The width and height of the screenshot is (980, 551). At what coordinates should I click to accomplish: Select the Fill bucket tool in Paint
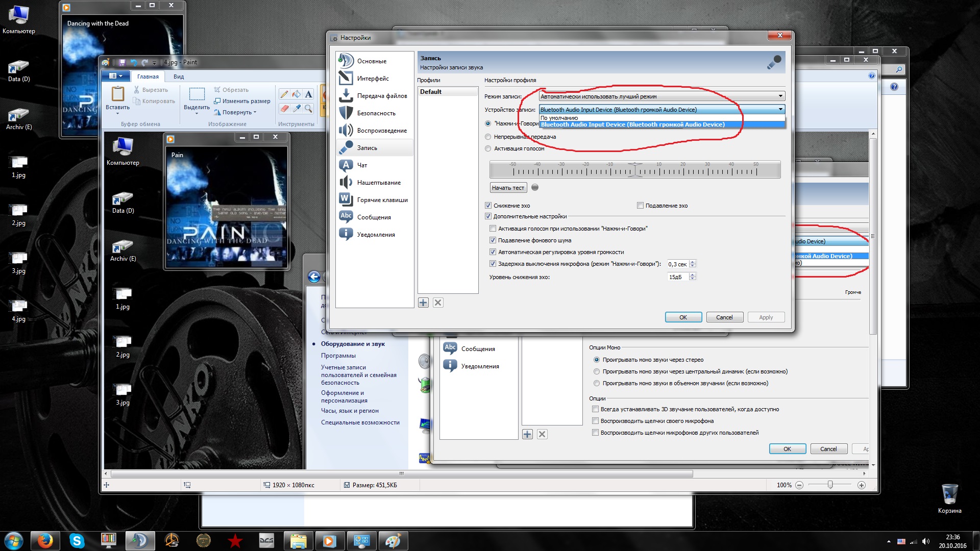click(297, 94)
